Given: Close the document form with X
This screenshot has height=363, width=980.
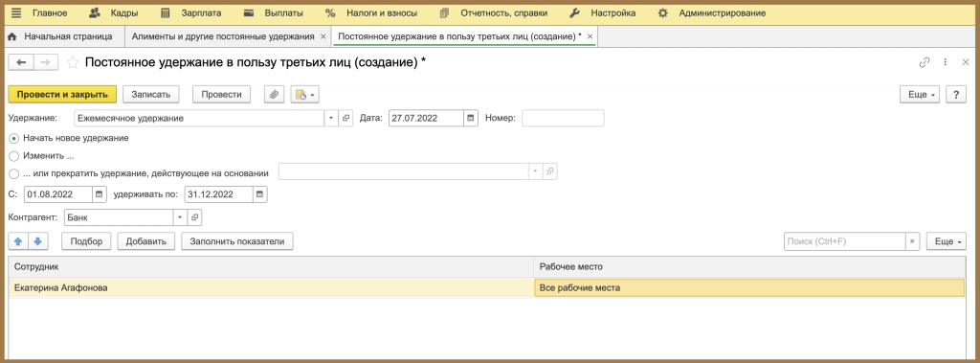Looking at the screenshot, I should [x=965, y=62].
